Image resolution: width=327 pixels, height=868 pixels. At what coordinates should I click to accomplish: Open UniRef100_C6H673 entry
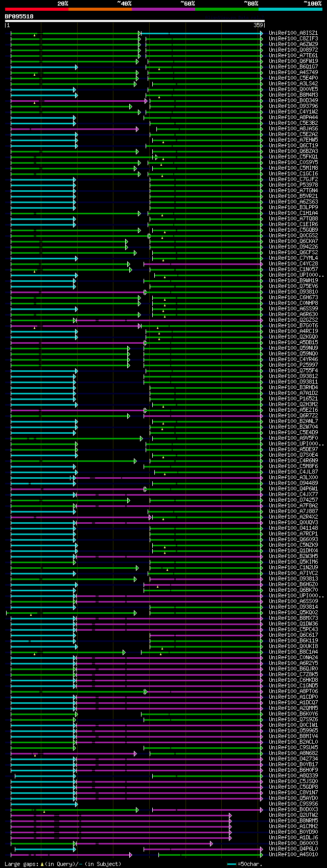click(x=293, y=297)
